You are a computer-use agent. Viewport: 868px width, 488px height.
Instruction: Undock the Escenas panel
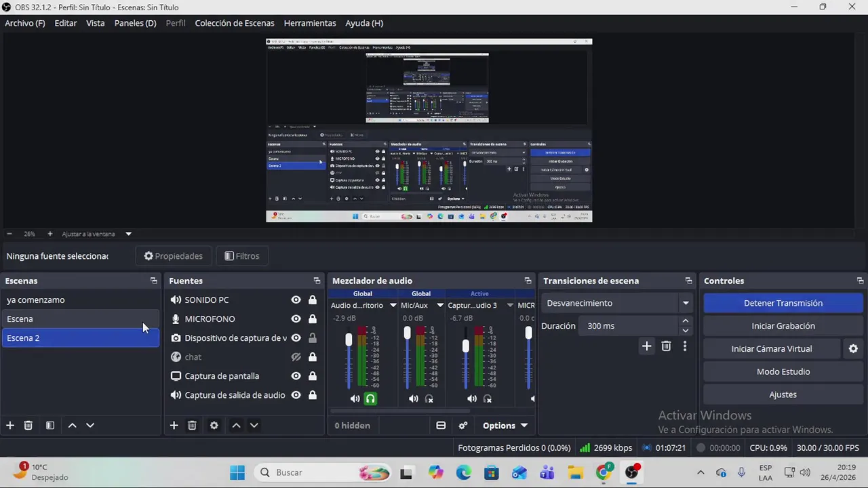pyautogui.click(x=153, y=281)
